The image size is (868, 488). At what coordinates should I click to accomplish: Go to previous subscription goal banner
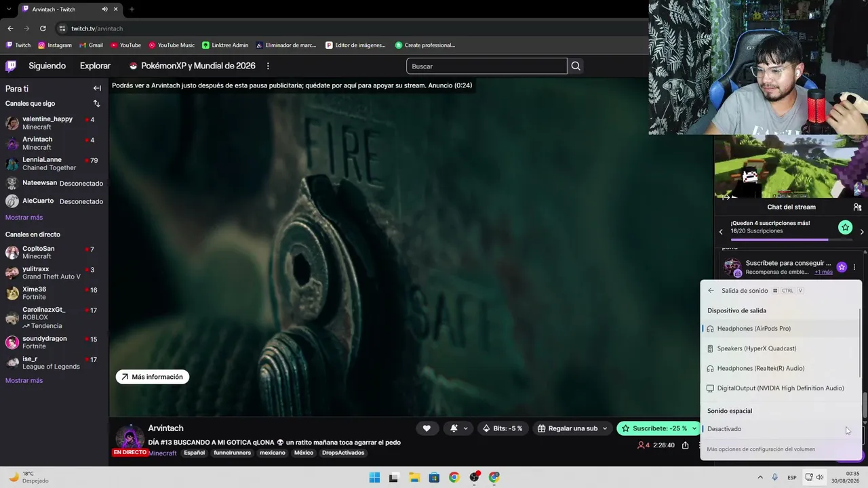721,232
